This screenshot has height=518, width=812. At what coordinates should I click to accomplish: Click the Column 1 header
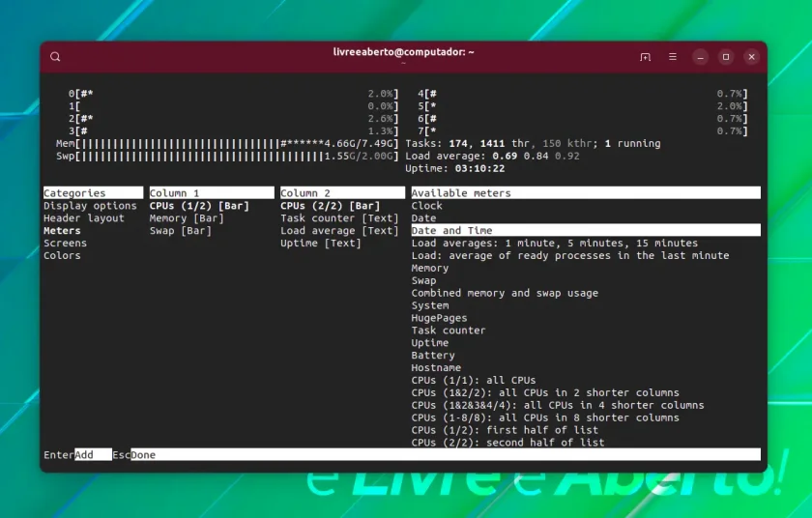click(x=212, y=192)
